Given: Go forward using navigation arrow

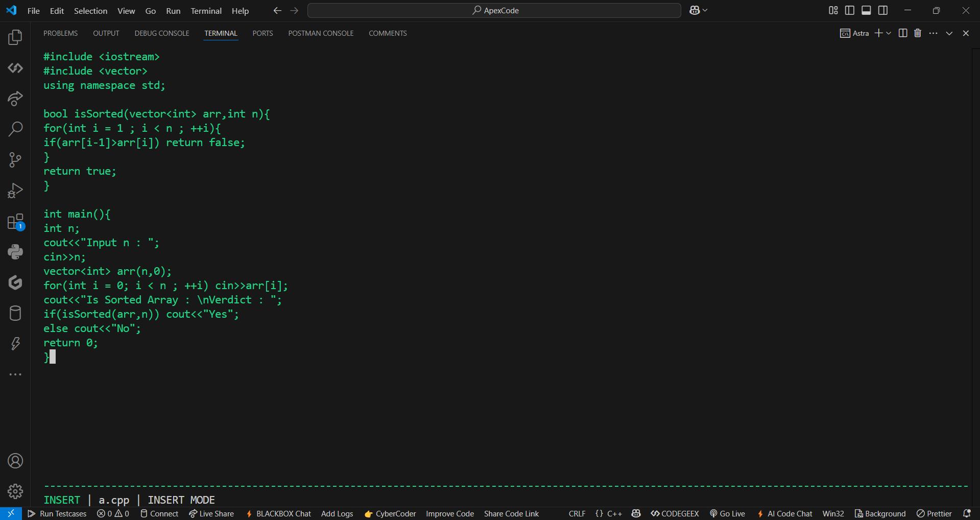Looking at the screenshot, I should point(294,11).
